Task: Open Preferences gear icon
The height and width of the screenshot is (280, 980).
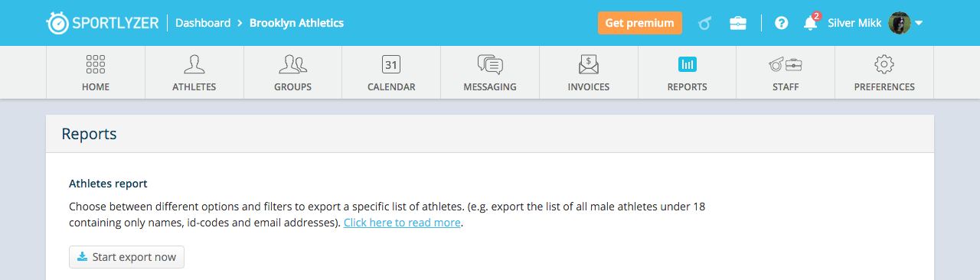Action: point(884,64)
